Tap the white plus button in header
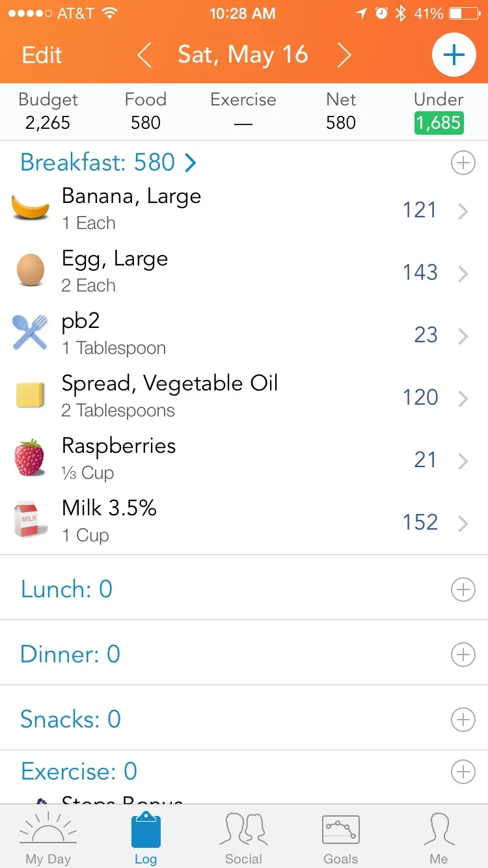The height and width of the screenshot is (868, 488). (454, 55)
